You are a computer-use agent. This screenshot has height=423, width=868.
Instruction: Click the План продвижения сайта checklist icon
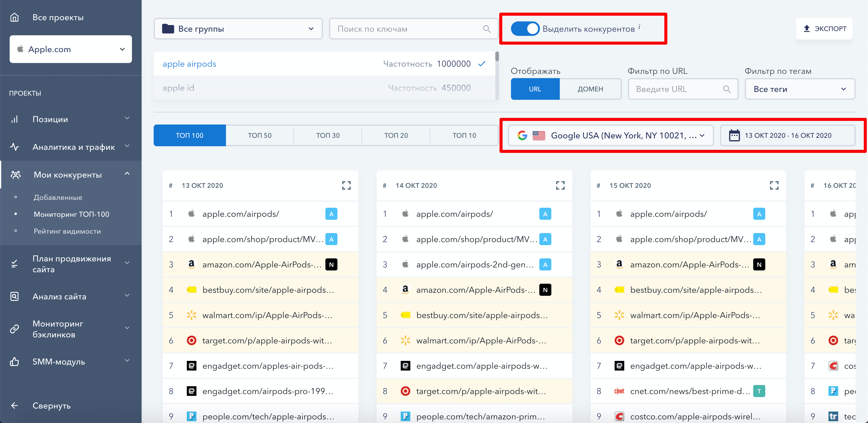(x=14, y=264)
